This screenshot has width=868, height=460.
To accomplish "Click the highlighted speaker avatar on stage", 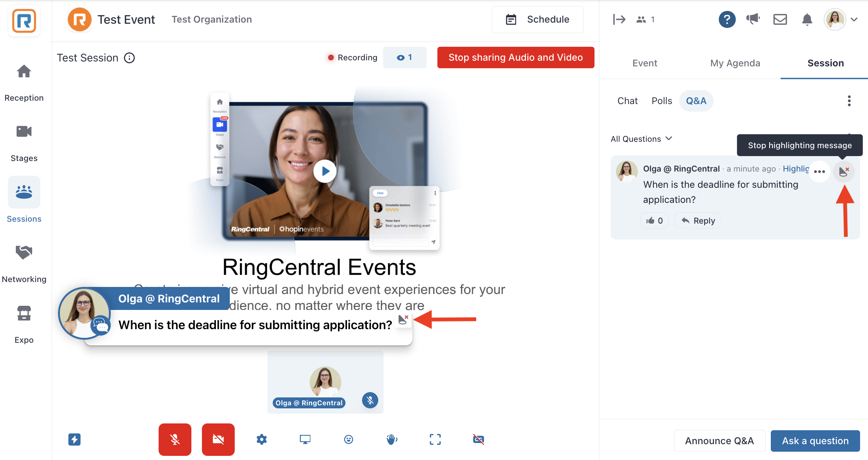I will [x=85, y=313].
